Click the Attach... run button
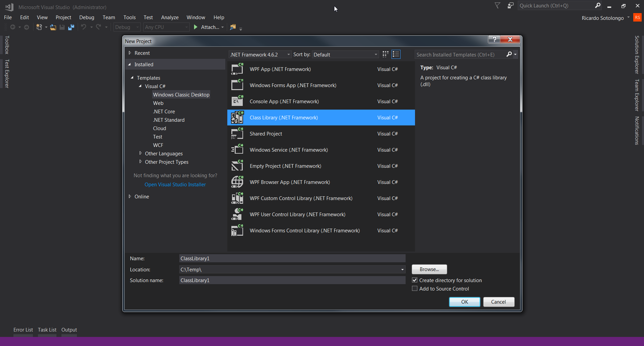Viewport: 644px width, 346px height. (x=206, y=27)
